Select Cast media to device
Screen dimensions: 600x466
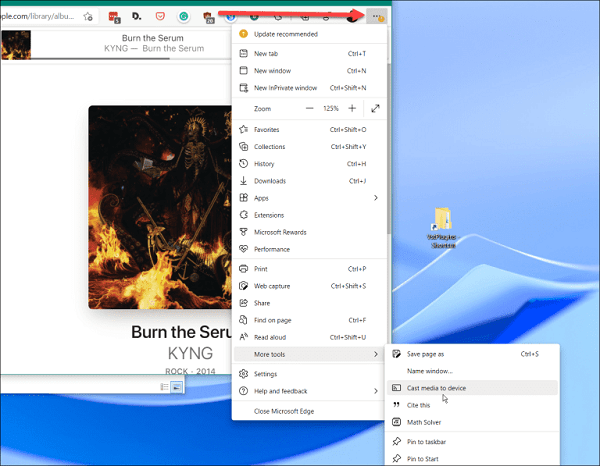tap(436, 388)
